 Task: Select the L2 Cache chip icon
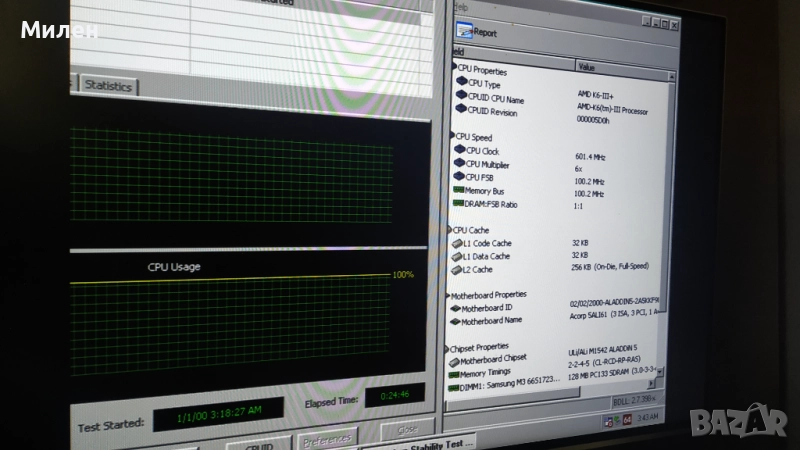pos(456,269)
